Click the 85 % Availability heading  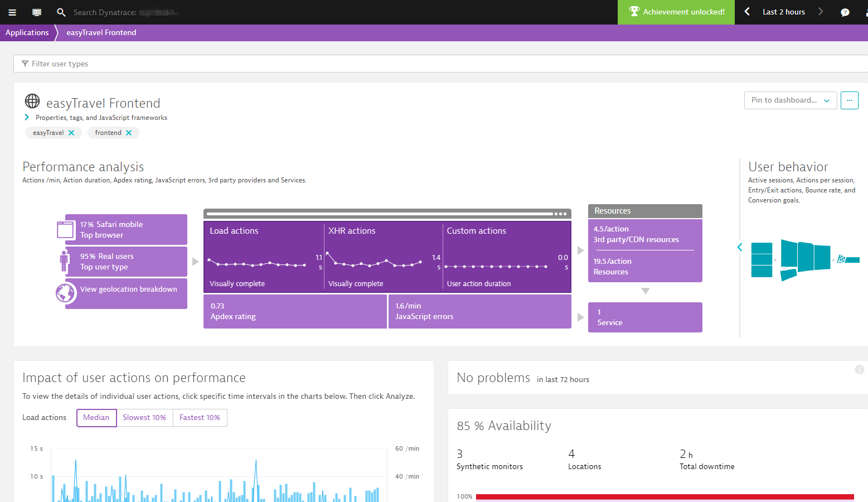click(x=504, y=426)
